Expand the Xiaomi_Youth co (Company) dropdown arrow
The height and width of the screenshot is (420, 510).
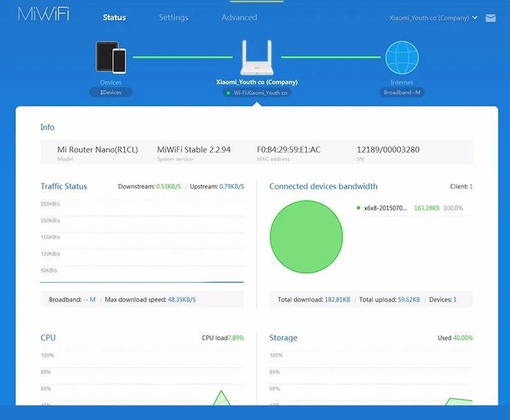pyautogui.click(x=475, y=18)
